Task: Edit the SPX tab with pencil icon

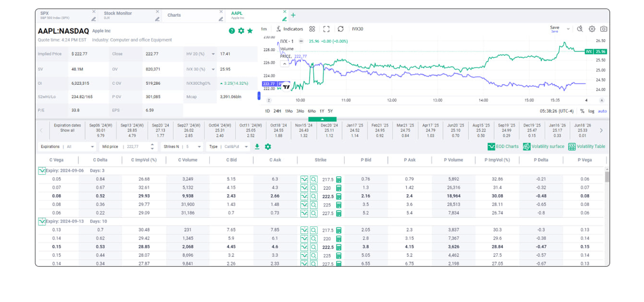Action: click(x=93, y=19)
